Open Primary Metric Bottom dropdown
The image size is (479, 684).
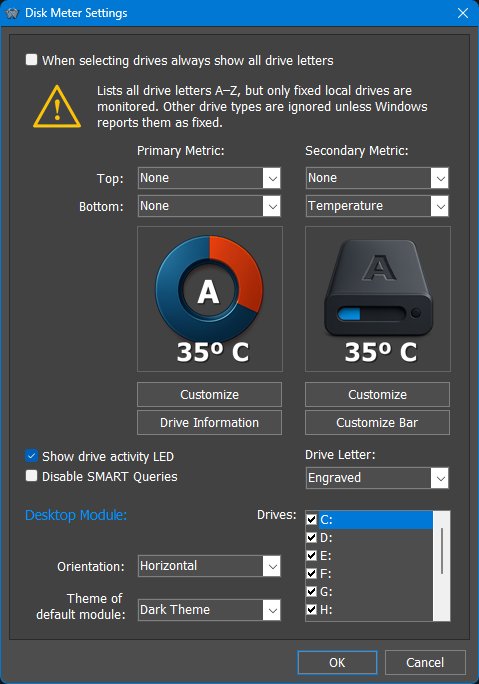click(209, 206)
